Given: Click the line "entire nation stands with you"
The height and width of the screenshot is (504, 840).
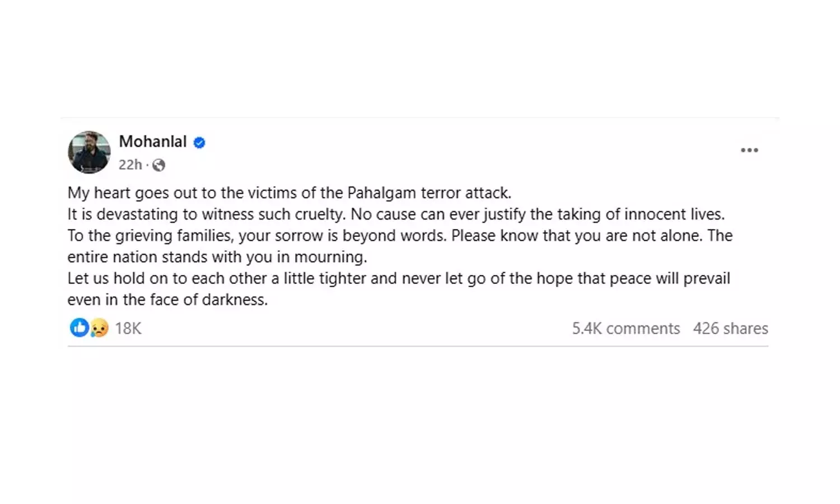Looking at the screenshot, I should pyautogui.click(x=217, y=257).
